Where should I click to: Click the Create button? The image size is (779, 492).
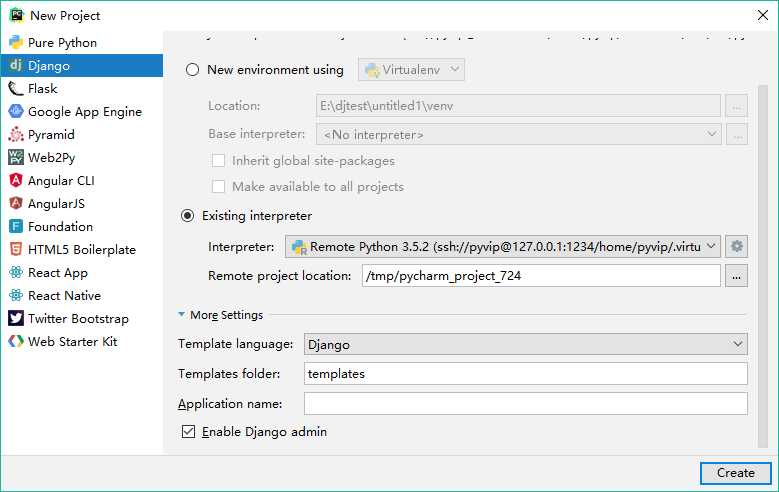click(735, 473)
